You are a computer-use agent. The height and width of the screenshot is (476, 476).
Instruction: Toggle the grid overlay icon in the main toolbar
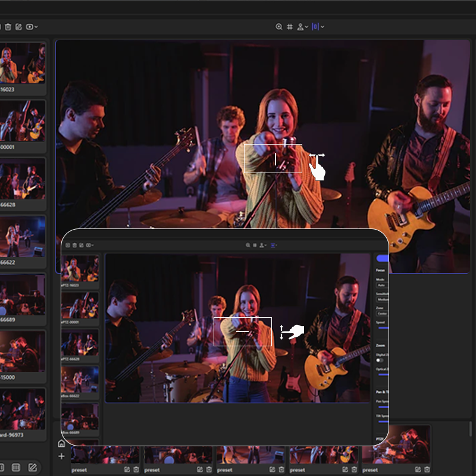[x=290, y=27]
